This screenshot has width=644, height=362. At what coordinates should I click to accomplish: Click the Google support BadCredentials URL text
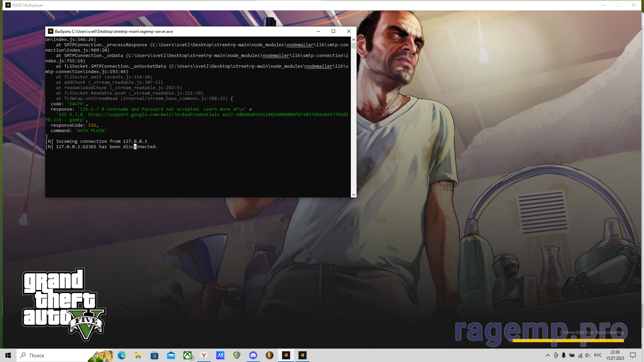click(x=154, y=115)
